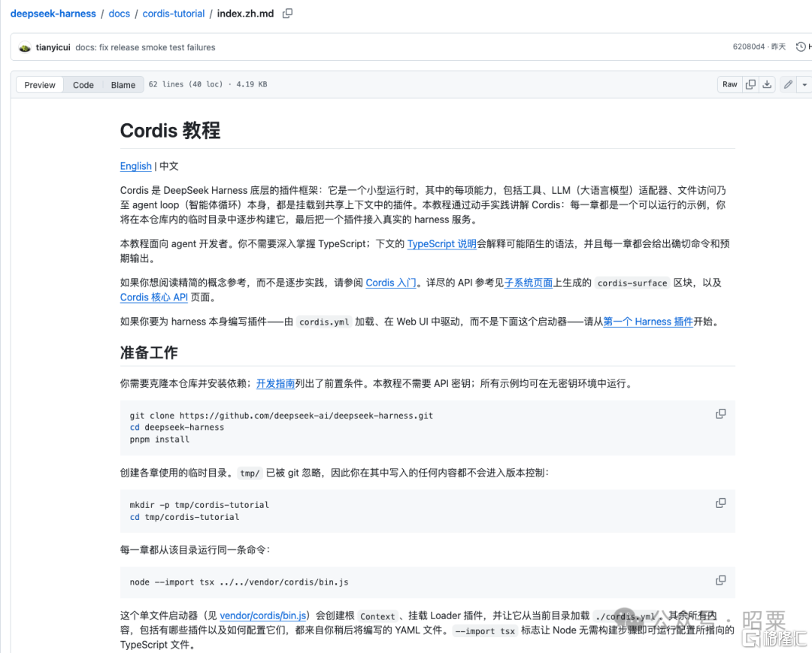
Task: Go to cordis-tutorial folder in breadcrumb
Action: coord(174,14)
